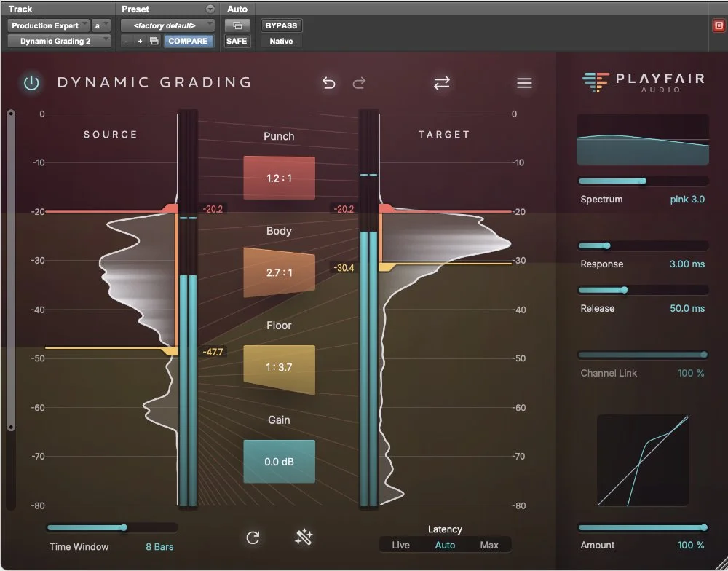Viewport: 728px width, 571px height.
Task: Open the hamburger menu in the plugin header
Action: [524, 83]
